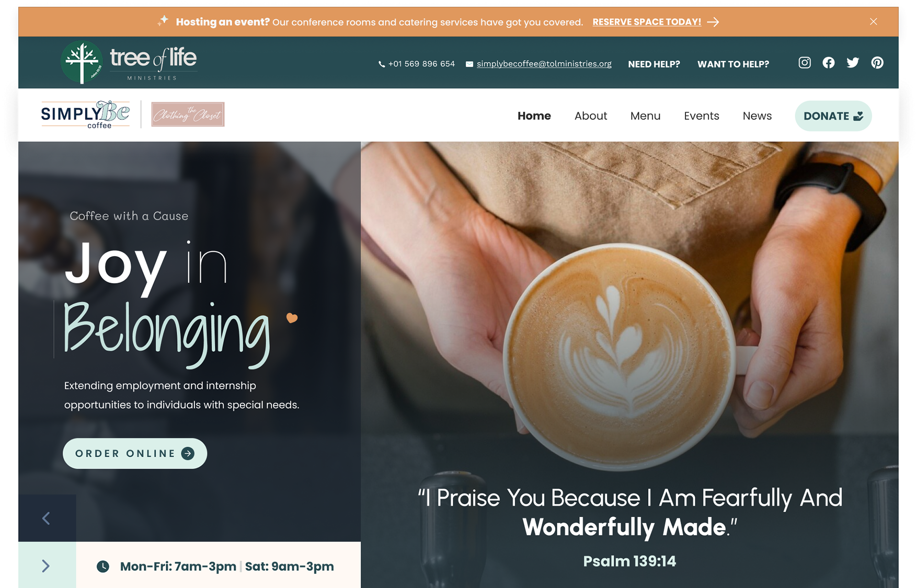Go to previous hero slide
The image size is (917, 588).
46,518
